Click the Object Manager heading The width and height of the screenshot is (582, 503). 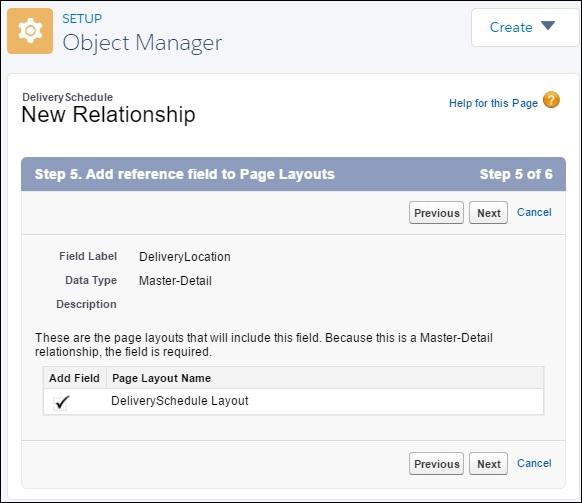point(142,42)
